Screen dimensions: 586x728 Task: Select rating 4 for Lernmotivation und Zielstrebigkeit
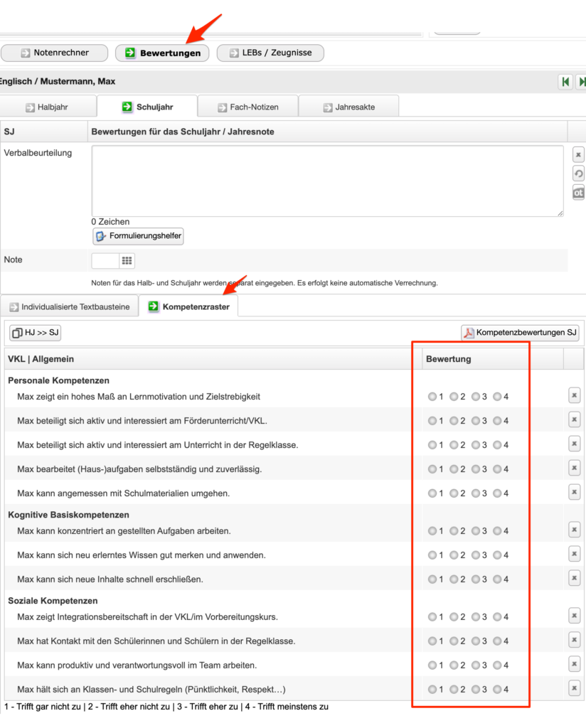[497, 397]
